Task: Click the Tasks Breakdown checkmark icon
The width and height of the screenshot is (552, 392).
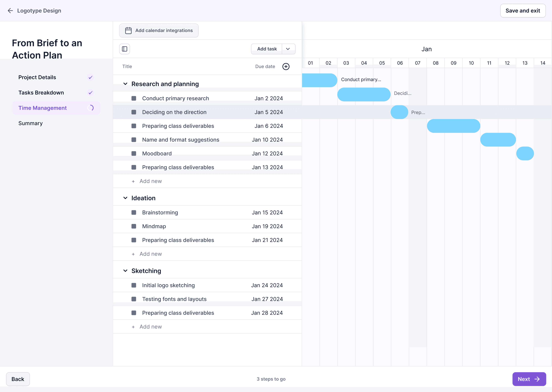Action: tap(90, 93)
